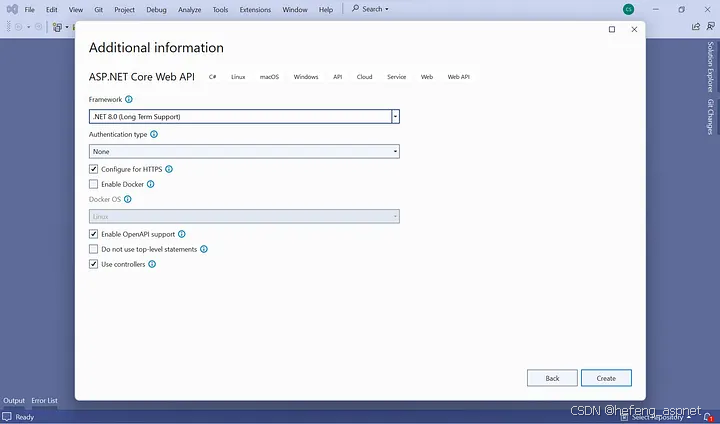Click the Linux tag label
This screenshot has width=720, height=424.
click(238, 77)
